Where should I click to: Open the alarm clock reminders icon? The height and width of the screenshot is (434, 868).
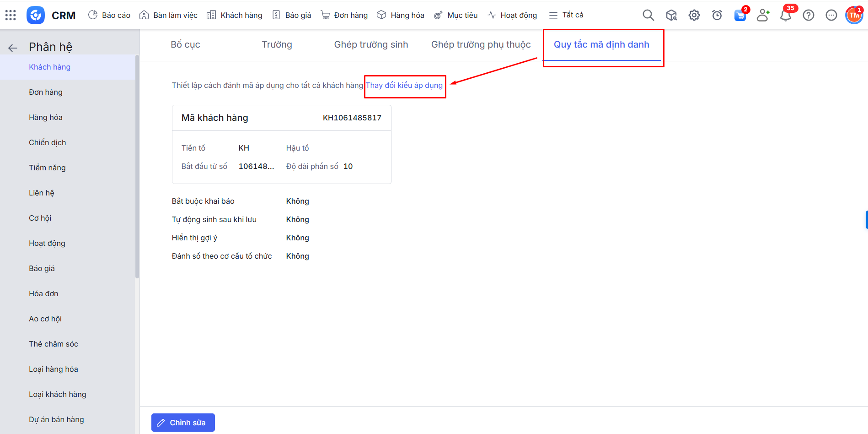click(717, 15)
